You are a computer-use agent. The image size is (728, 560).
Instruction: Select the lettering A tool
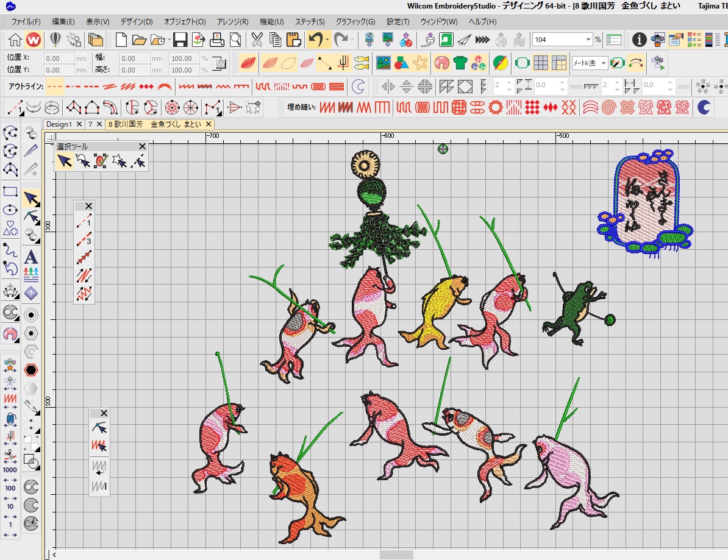[31, 257]
